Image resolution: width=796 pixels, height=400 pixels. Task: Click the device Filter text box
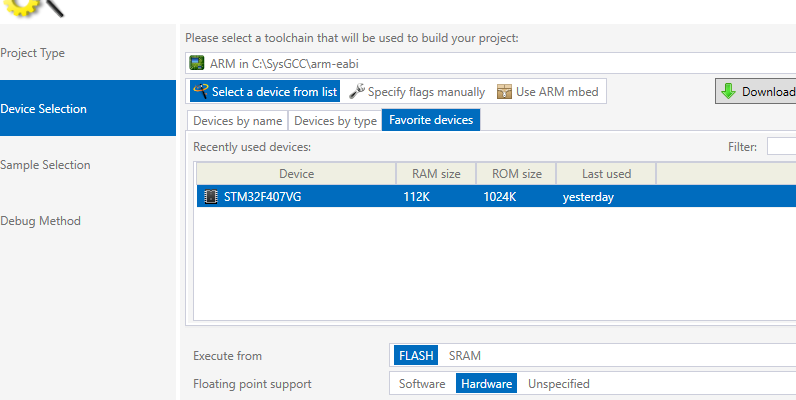click(781, 147)
